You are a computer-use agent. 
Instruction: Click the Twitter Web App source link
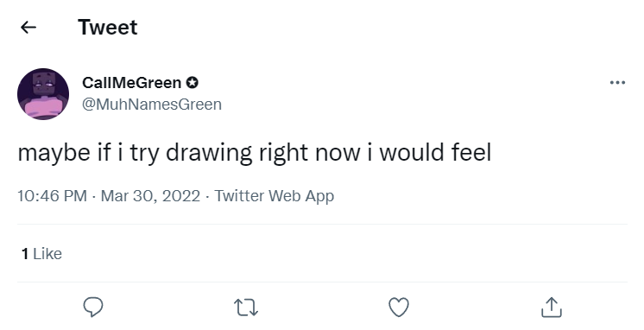275,195
